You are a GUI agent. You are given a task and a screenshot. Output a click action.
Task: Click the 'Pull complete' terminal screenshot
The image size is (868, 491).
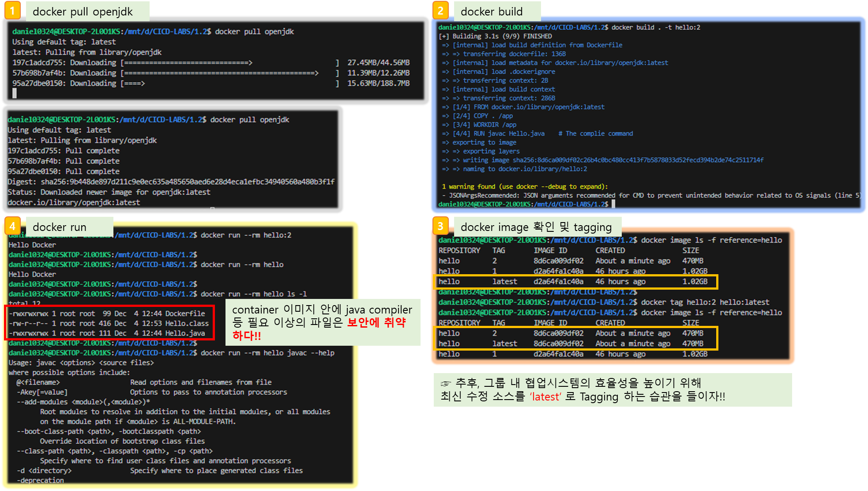(x=172, y=161)
